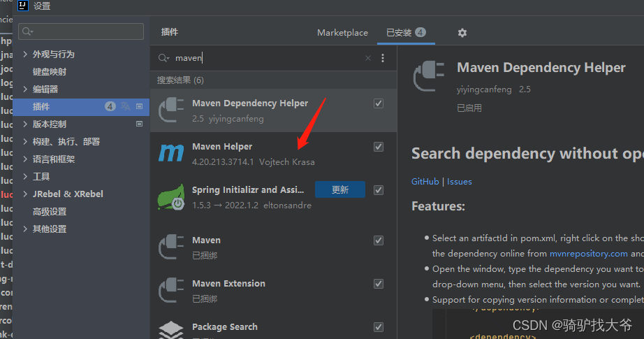Click 更新 button for Spring Initializr
The image size is (644, 339).
click(x=340, y=189)
